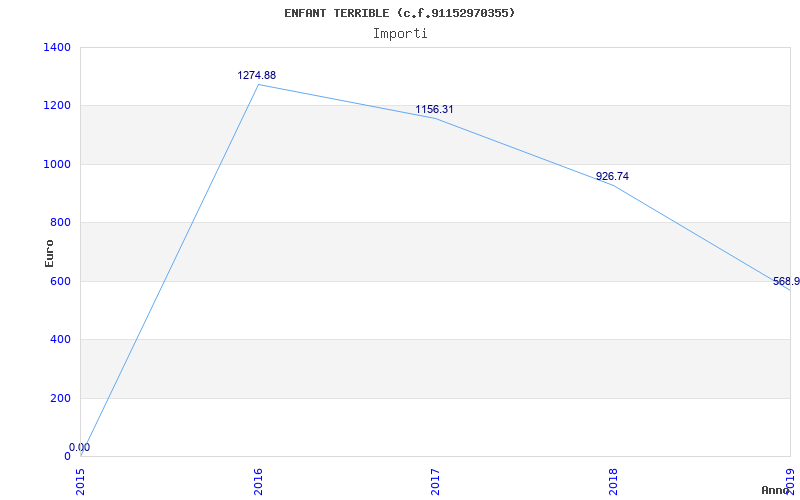Select the 800 y-axis tick label
Screen dimensions: 800x500
tap(60, 223)
